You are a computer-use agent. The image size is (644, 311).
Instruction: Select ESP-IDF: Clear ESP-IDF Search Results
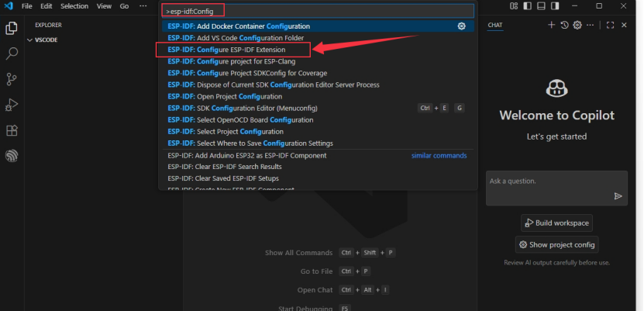[x=318, y=167]
